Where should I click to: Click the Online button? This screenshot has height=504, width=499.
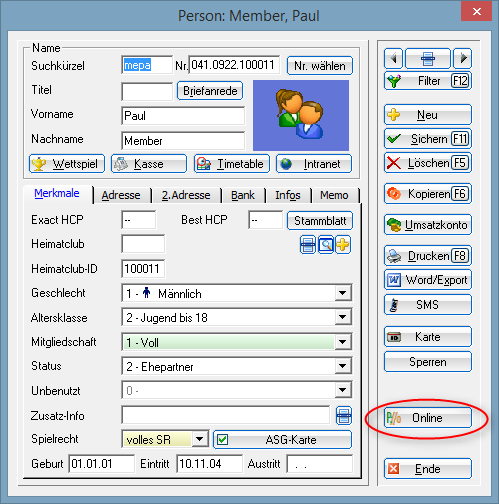pos(428,418)
